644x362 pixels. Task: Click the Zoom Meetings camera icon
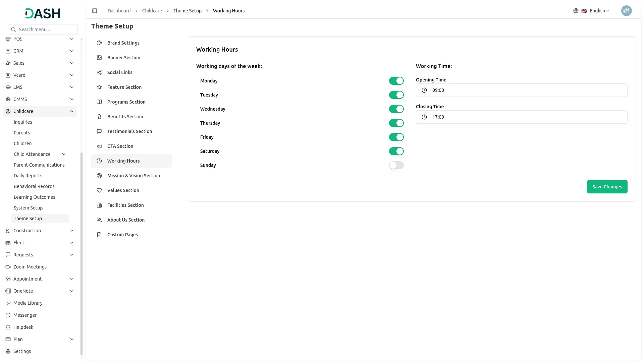8,267
